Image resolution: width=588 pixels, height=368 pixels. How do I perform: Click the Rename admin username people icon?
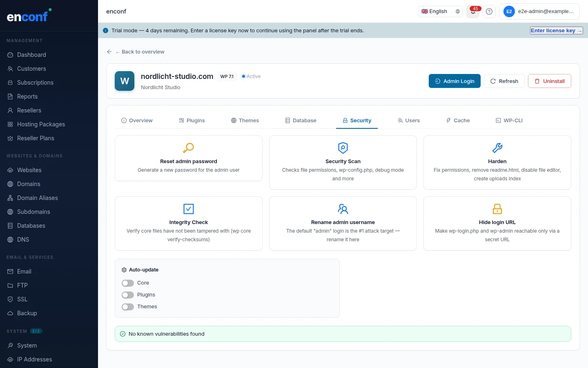tap(343, 209)
